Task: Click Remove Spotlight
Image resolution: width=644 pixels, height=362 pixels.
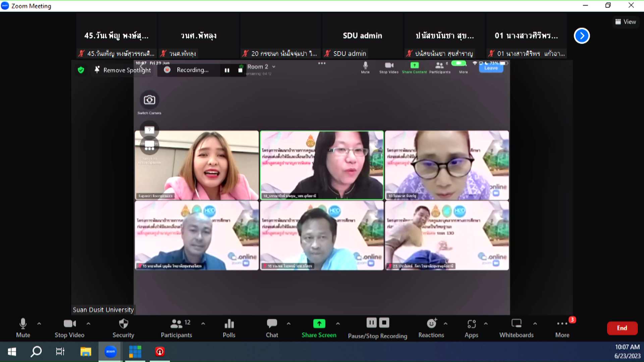Action: (x=123, y=70)
